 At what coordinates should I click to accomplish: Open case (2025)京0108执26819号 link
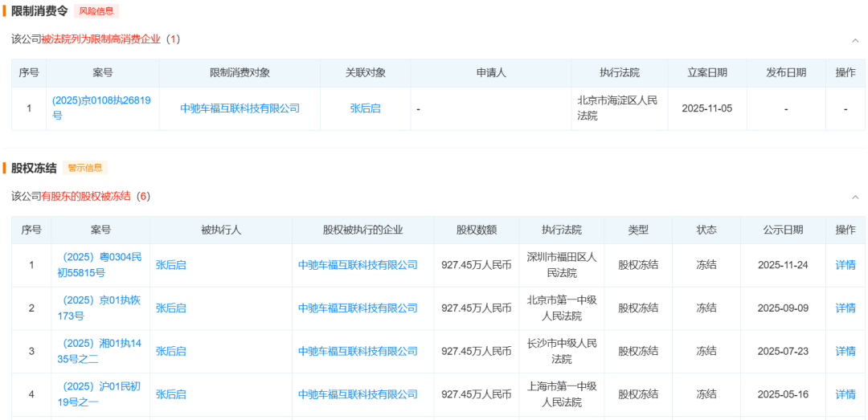pyautogui.click(x=101, y=108)
